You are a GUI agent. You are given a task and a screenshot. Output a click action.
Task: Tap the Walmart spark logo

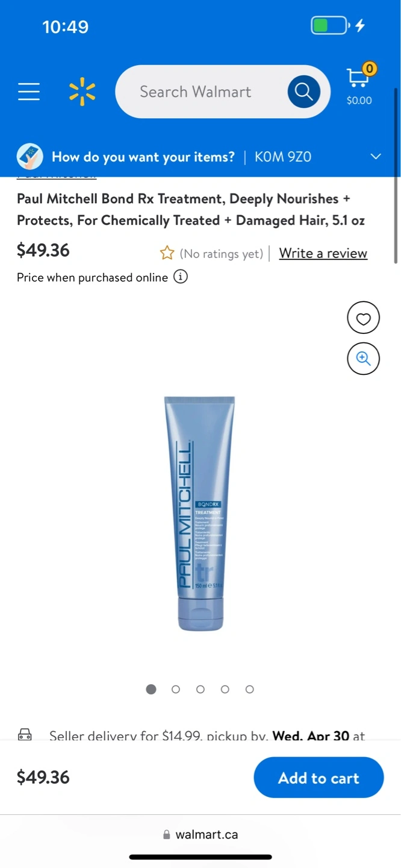[x=82, y=92]
